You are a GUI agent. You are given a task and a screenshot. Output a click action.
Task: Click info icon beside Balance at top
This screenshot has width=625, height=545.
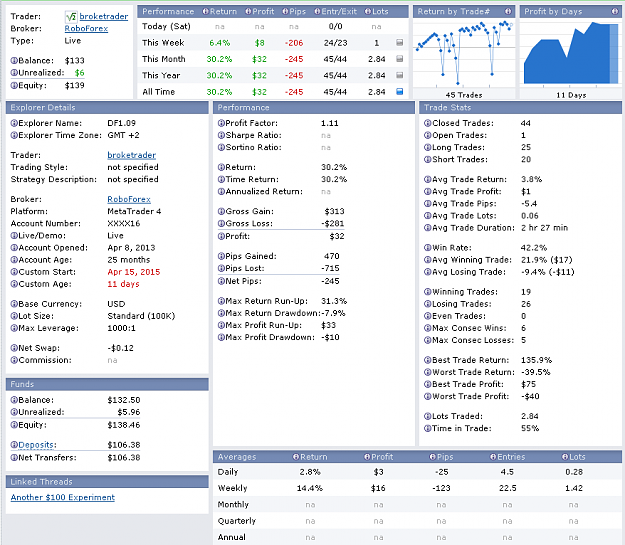14,61
